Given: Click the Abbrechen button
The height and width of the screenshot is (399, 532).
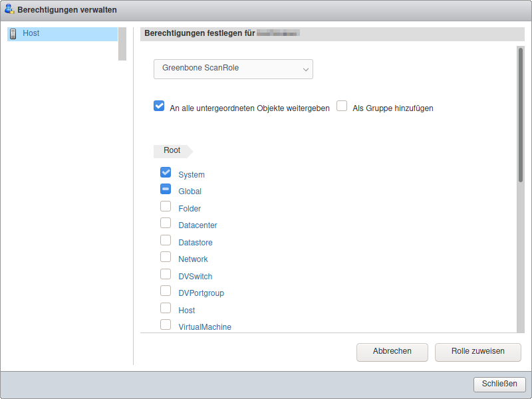Looking at the screenshot, I should click(392, 352).
